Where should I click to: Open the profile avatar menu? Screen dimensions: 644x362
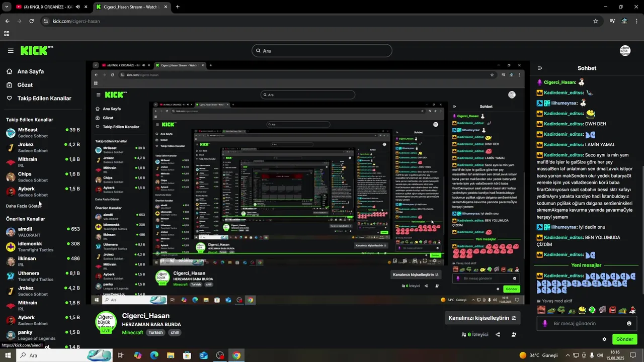pyautogui.click(x=625, y=51)
